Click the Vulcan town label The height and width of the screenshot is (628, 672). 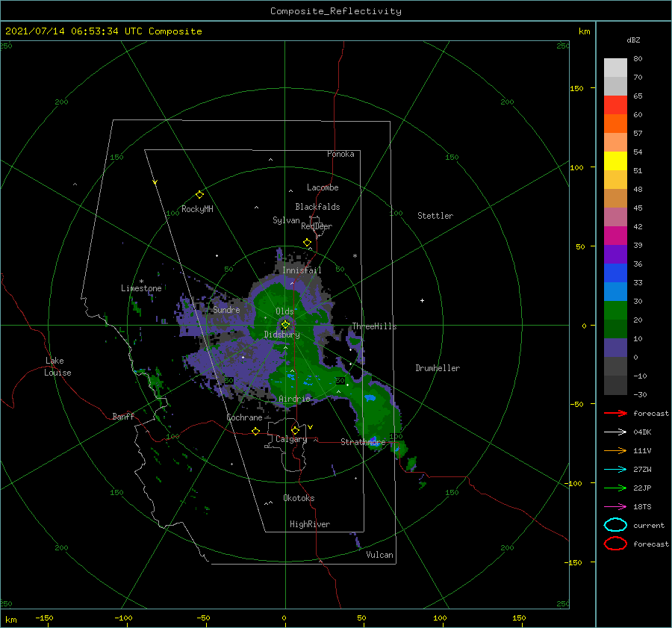point(380,555)
